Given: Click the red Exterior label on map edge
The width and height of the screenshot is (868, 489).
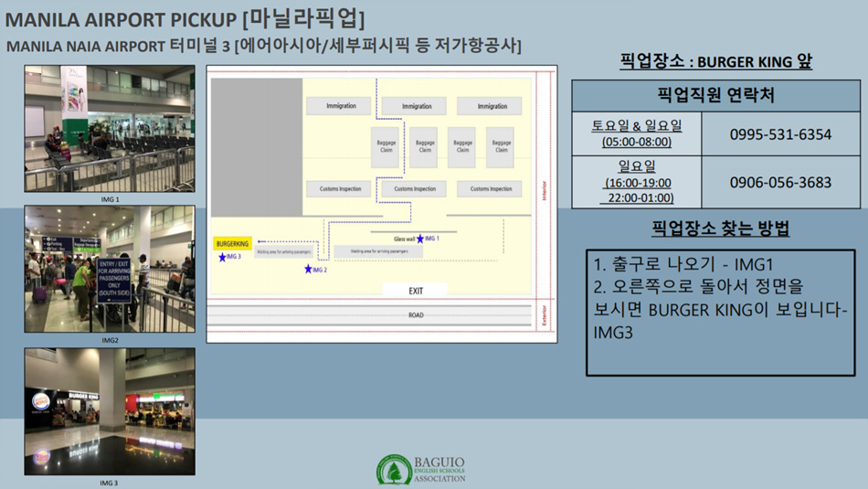Looking at the screenshot, I should [x=545, y=315].
